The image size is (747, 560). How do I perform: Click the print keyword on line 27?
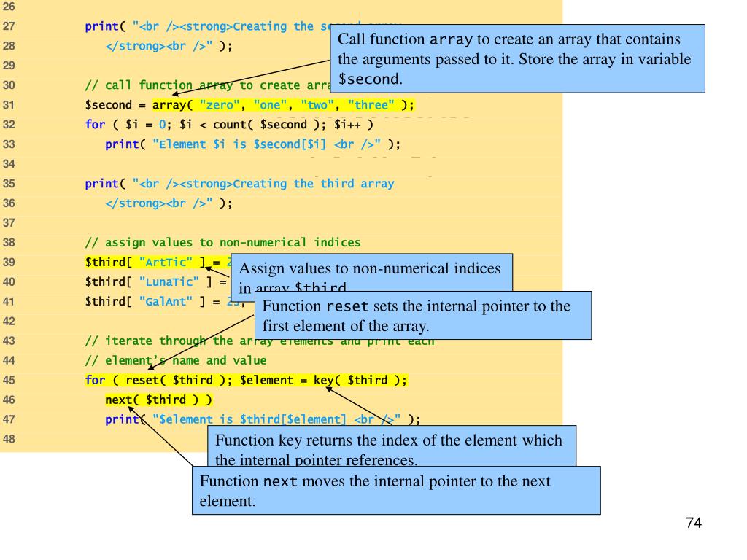[x=101, y=26]
